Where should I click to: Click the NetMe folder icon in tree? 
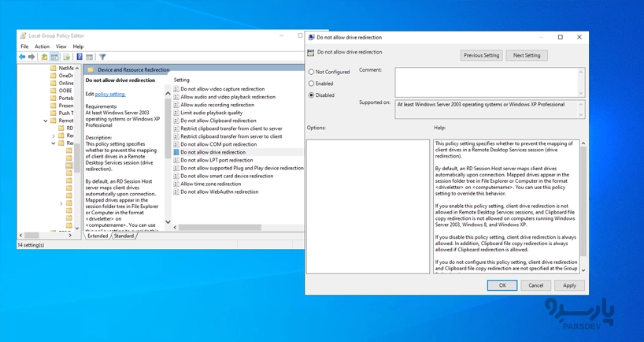point(53,69)
